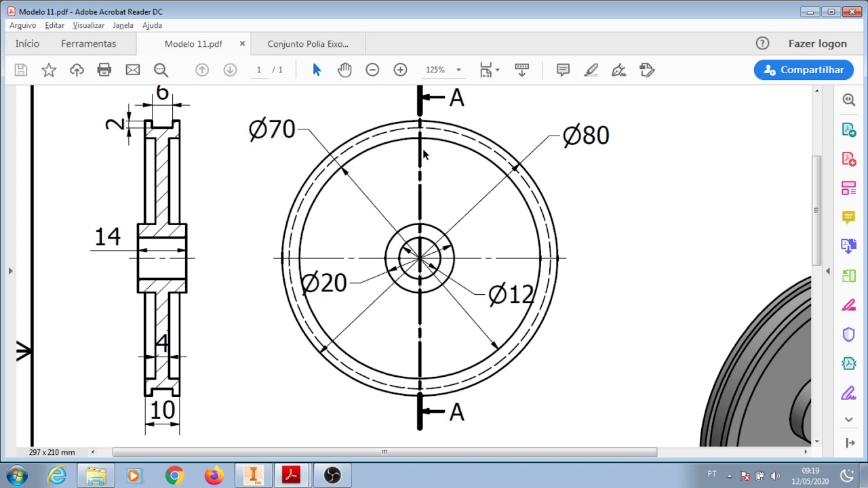The height and width of the screenshot is (488, 868).
Task: Switch to OBS Studio in taskbar
Action: coord(332,476)
